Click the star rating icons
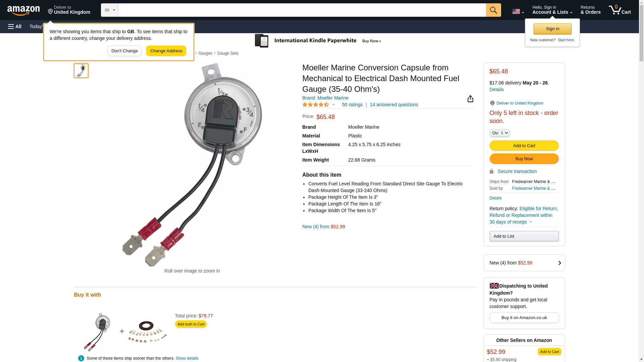 (315, 105)
